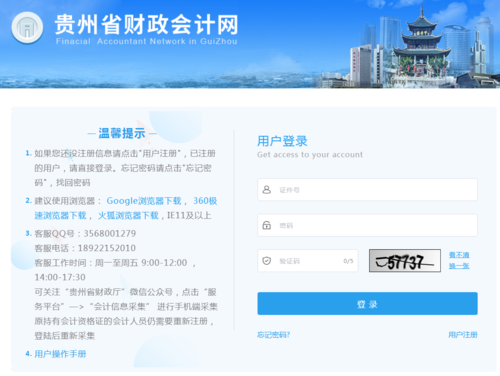Click the user icon in ID field
Viewport: 500px width, 376px height.
click(x=267, y=190)
